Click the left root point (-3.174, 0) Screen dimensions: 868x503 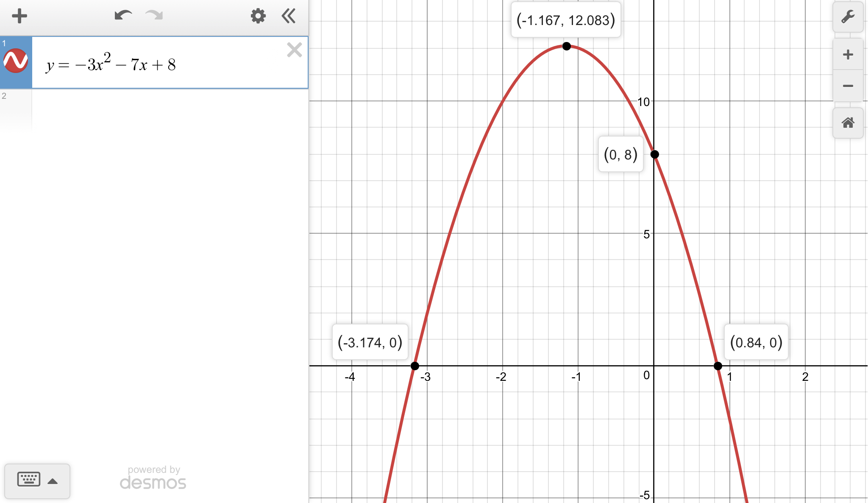coord(415,366)
